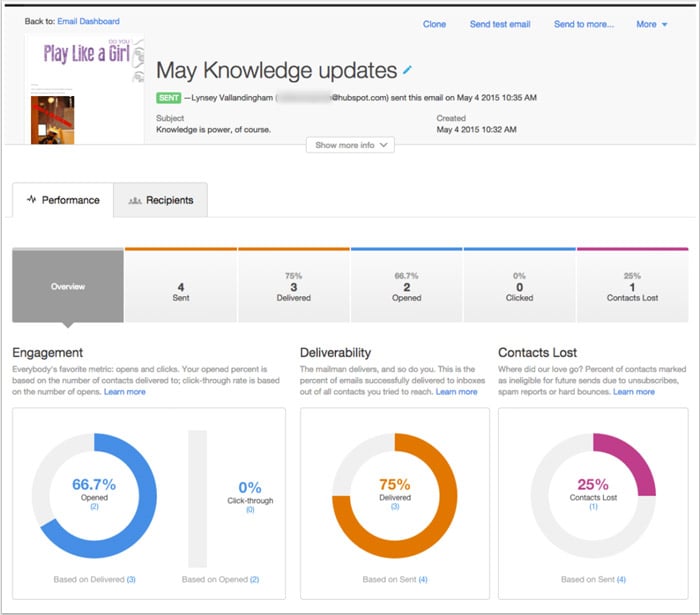The width and height of the screenshot is (700, 615).
Task: Click Send test email
Action: tap(500, 24)
